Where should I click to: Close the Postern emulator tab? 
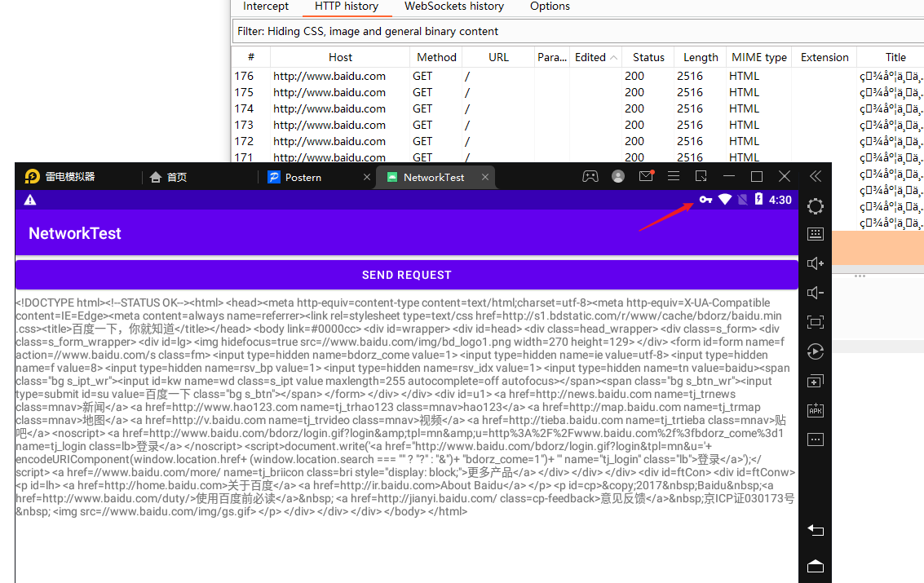(x=366, y=177)
